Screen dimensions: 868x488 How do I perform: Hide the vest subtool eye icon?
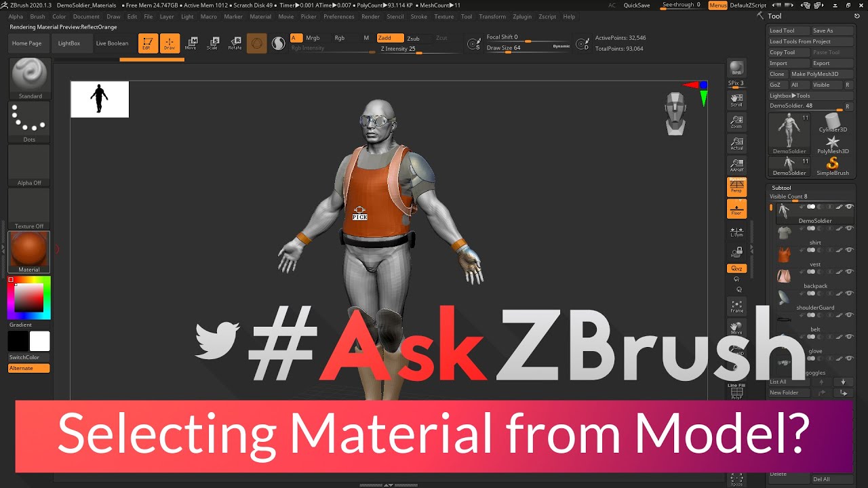tap(849, 250)
